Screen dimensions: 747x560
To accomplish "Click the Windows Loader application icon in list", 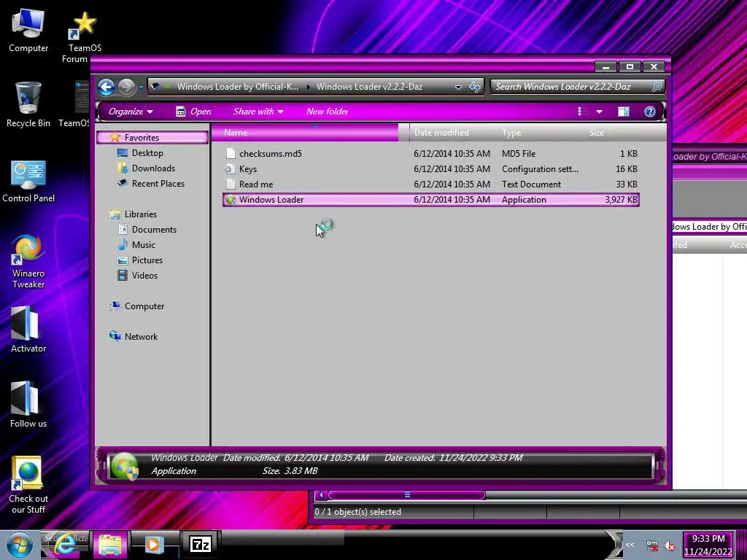I will click(x=231, y=200).
